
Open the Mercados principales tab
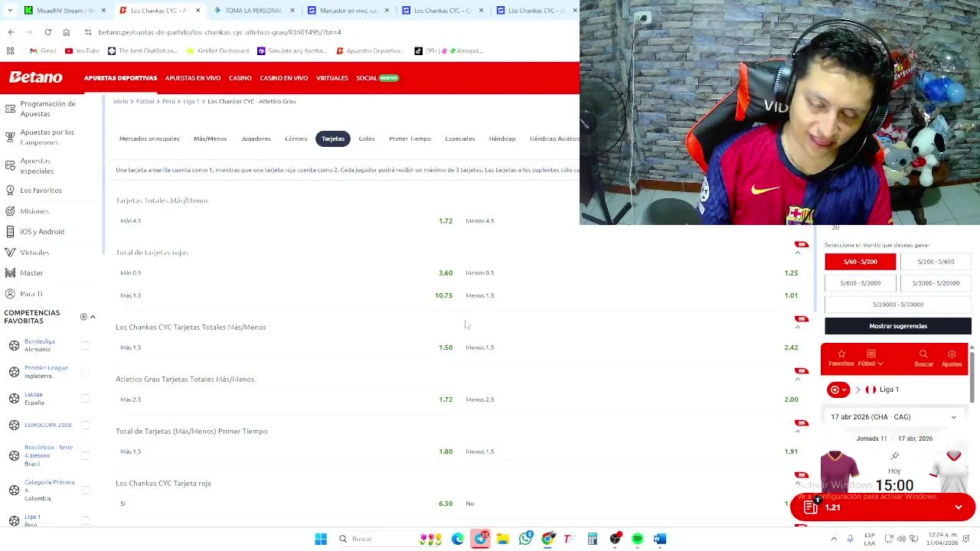[149, 139]
